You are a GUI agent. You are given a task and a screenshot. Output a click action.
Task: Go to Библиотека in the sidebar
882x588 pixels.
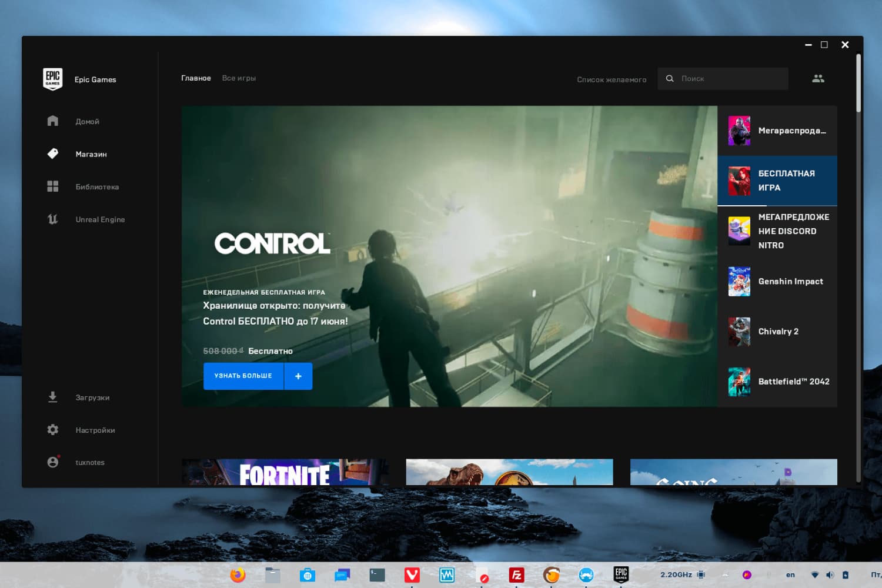(x=97, y=186)
